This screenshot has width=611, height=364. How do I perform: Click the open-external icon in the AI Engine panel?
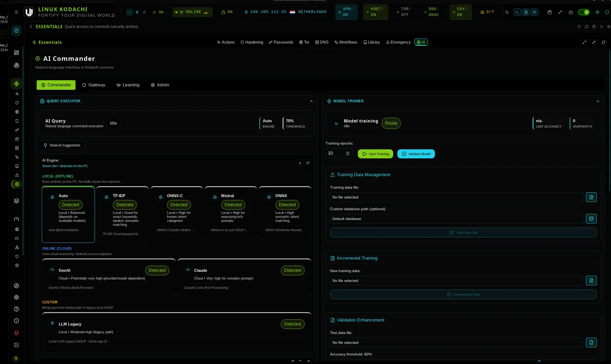click(308, 163)
